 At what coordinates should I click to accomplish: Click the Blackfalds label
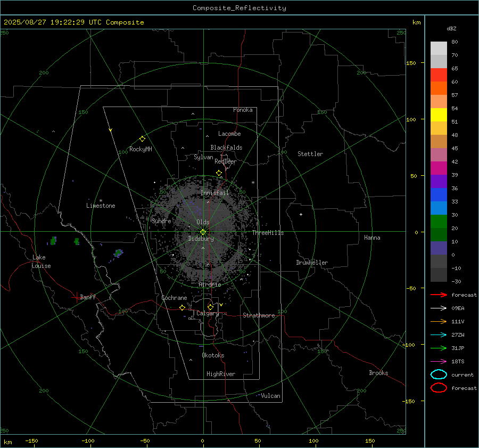pos(226,148)
